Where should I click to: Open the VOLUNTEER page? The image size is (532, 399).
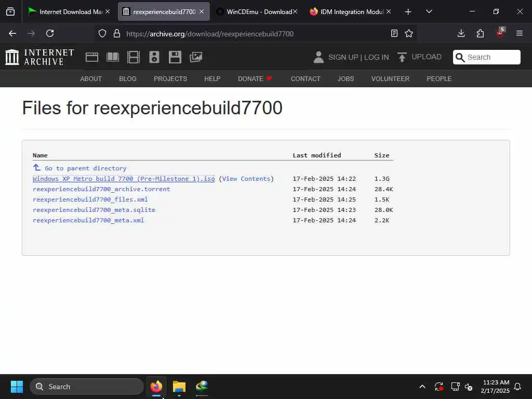[390, 79]
